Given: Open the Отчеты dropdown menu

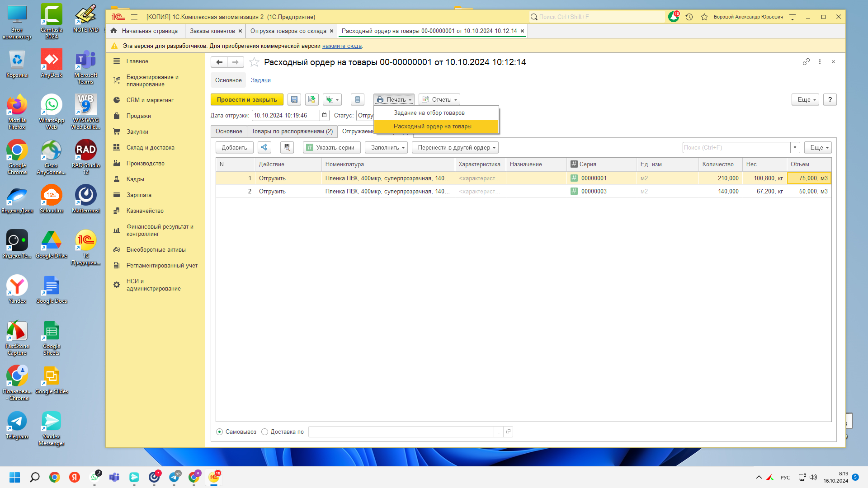Looking at the screenshot, I should tap(439, 99).
